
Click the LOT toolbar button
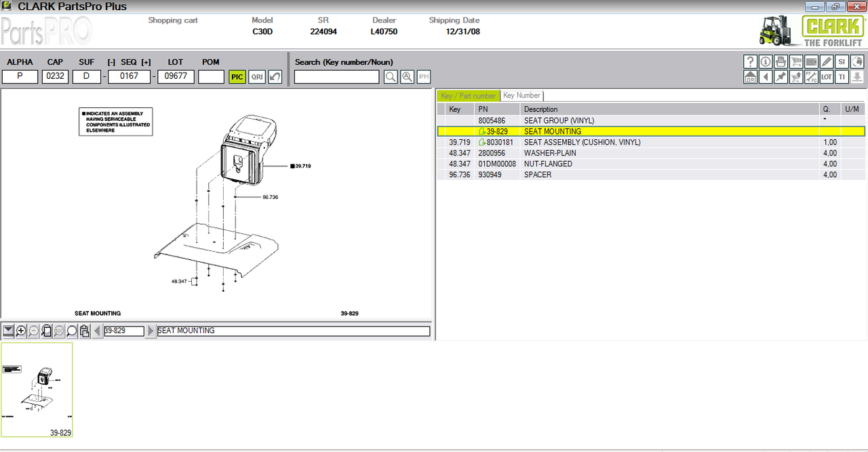pos(827,77)
